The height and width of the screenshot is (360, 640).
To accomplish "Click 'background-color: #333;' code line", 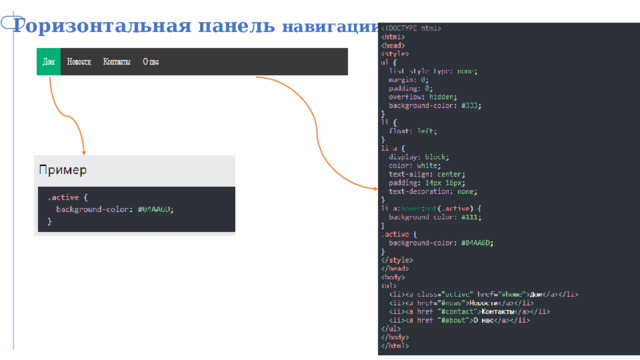I will (x=435, y=105).
